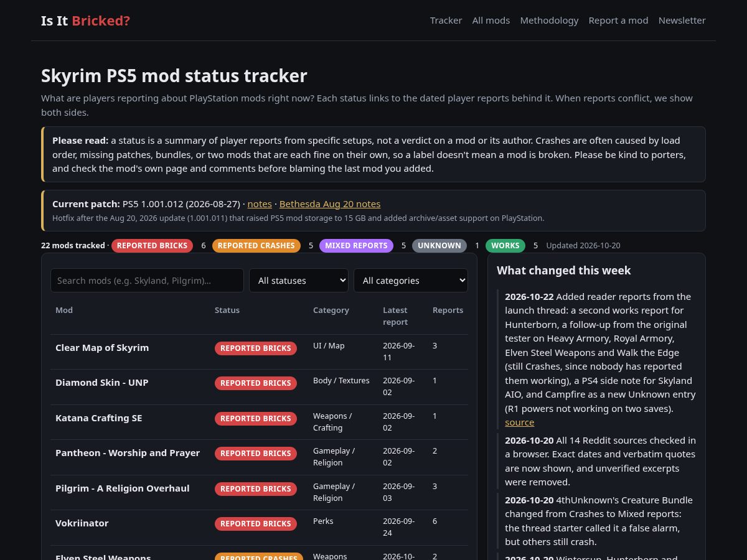Image resolution: width=747 pixels, height=560 pixels.
Task: Open the Newsletter nav link
Action: coord(682,21)
